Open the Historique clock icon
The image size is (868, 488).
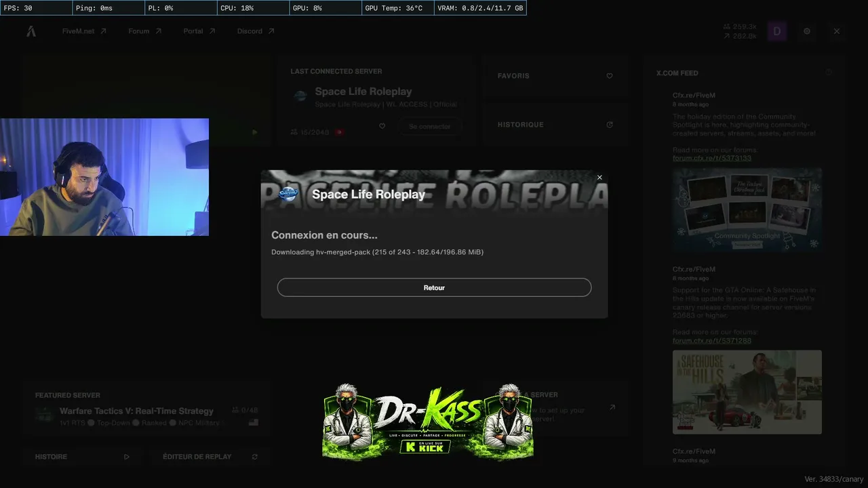click(610, 125)
